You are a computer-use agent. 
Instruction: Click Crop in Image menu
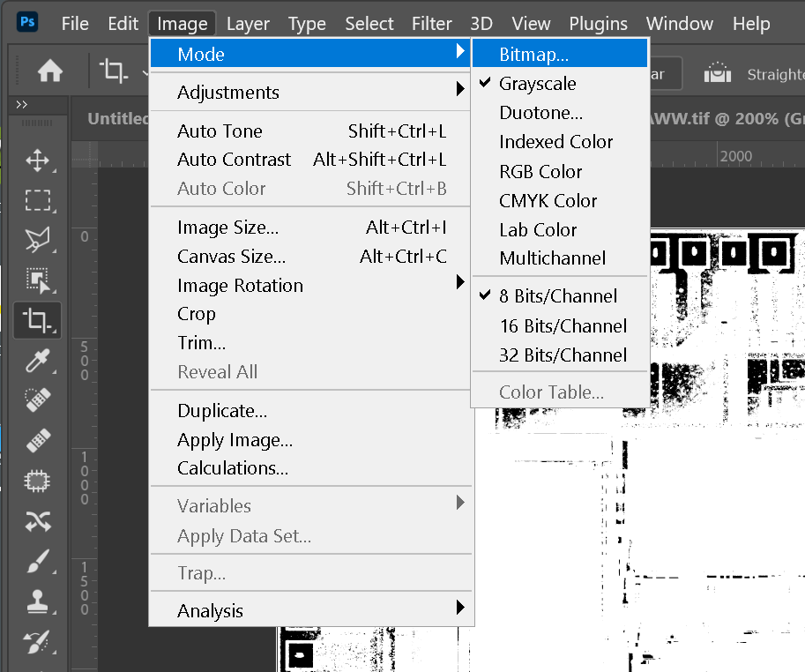point(310,314)
